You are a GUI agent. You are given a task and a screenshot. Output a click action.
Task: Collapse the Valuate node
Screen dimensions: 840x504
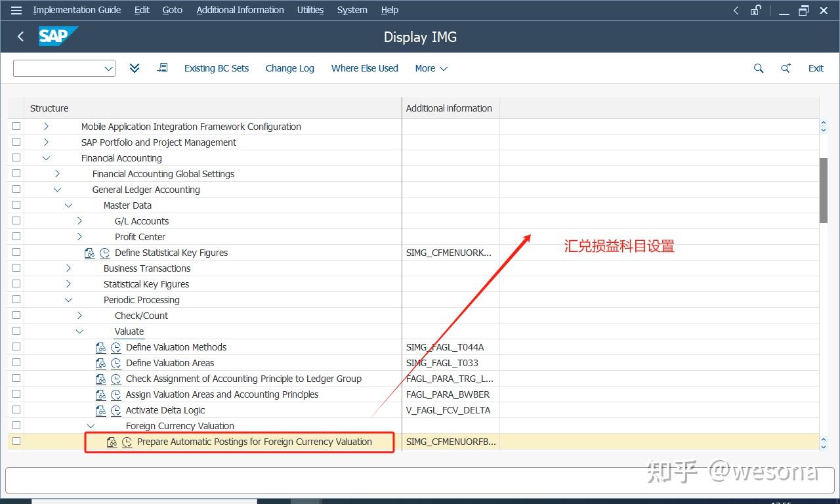coord(79,331)
